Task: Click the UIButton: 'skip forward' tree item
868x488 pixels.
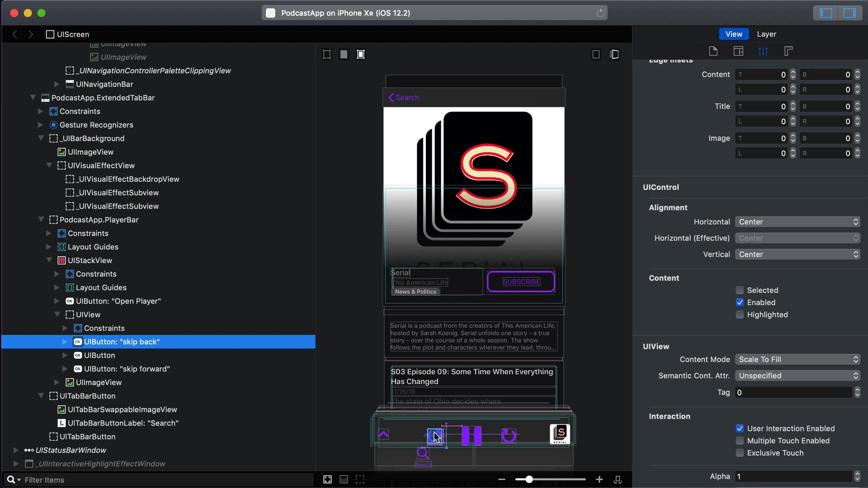Action: (x=127, y=368)
